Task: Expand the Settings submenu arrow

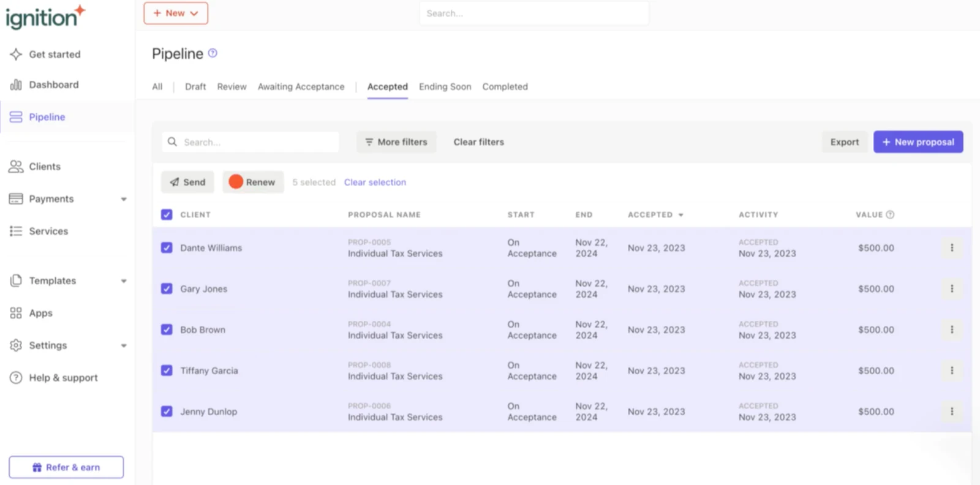Action: 124,346
